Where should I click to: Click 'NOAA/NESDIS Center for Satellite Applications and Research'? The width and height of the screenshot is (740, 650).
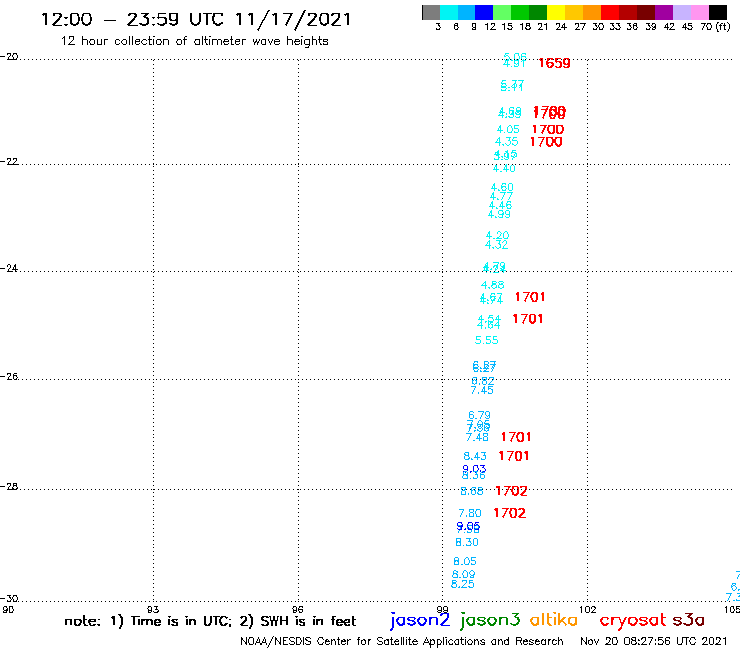click(x=402, y=641)
